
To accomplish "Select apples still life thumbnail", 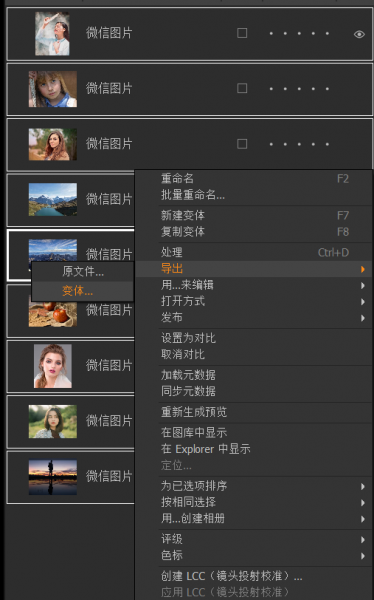I will click(x=53, y=314).
